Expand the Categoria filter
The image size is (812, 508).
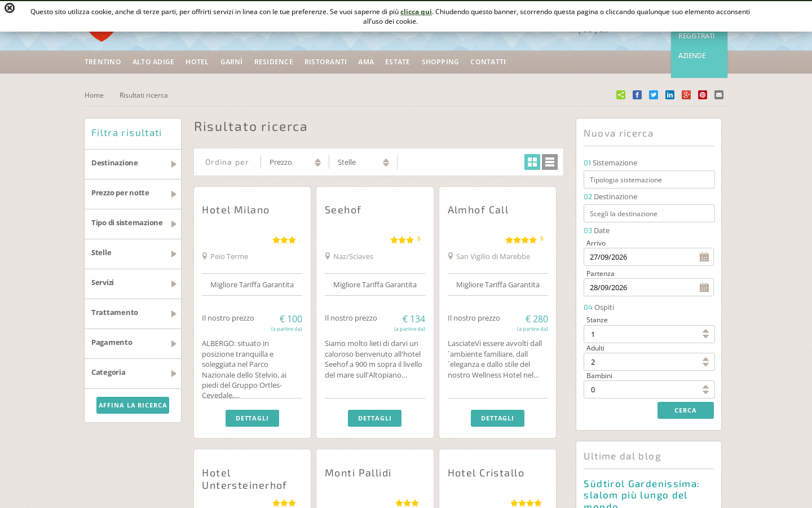[x=133, y=373]
